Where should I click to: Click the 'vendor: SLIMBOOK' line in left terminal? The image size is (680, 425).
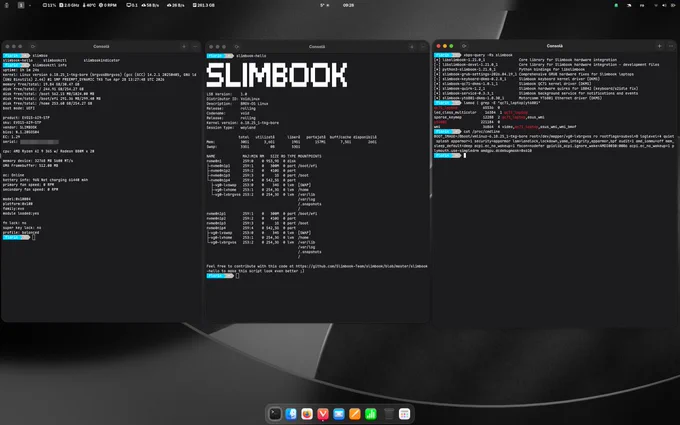coord(21,128)
